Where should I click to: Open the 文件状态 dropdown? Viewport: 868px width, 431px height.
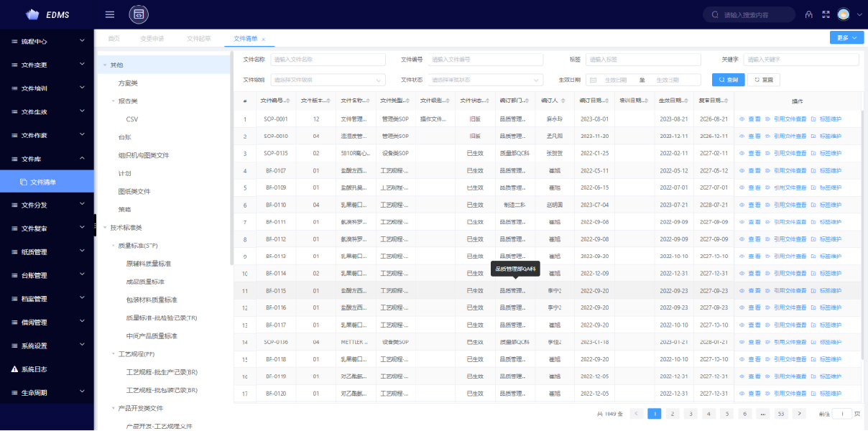(x=486, y=80)
